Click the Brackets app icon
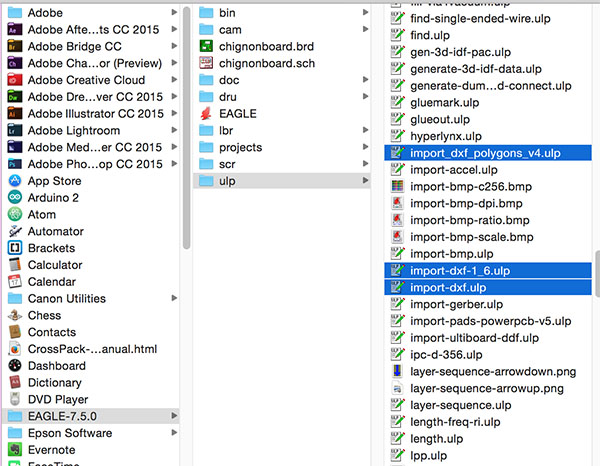600x466 pixels. (x=15, y=248)
